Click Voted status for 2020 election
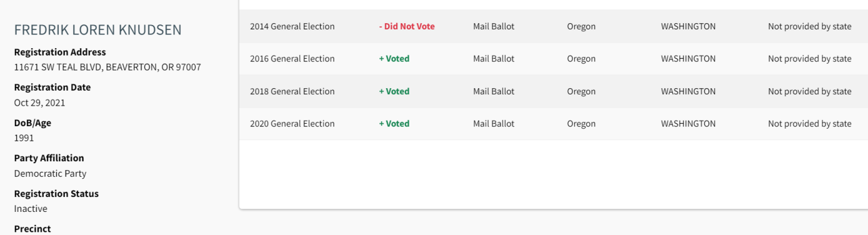Viewport: 868px width, 235px height. (x=394, y=124)
